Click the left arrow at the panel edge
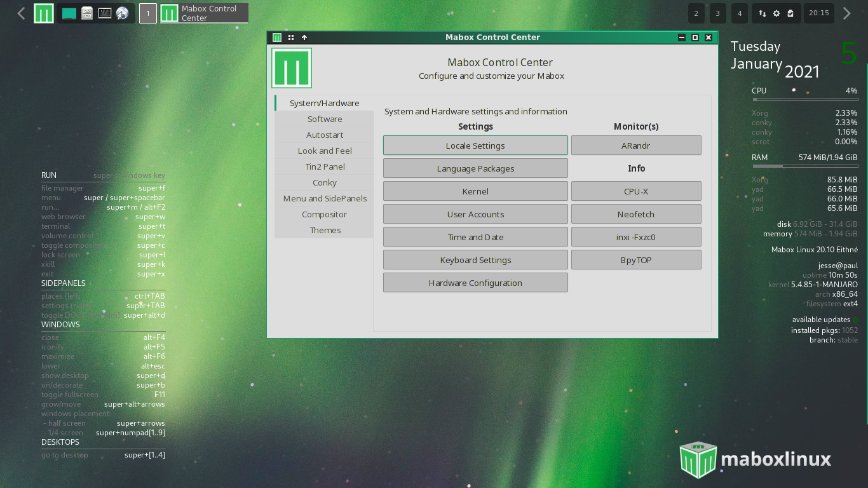This screenshot has width=868, height=488. 21,13
